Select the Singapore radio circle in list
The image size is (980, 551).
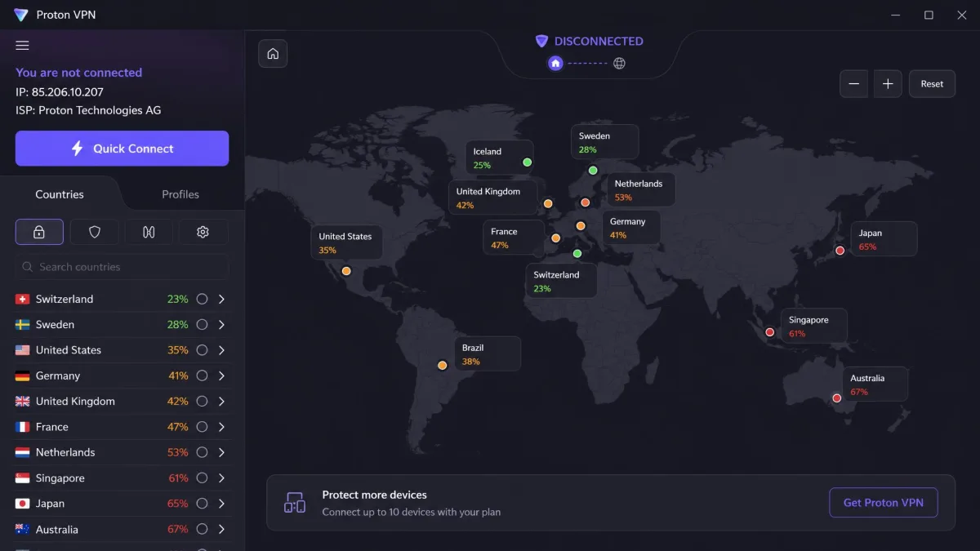click(202, 478)
